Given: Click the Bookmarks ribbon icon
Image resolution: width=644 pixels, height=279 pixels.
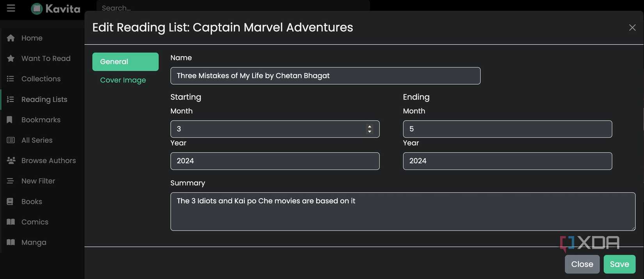Looking at the screenshot, I should tap(10, 120).
